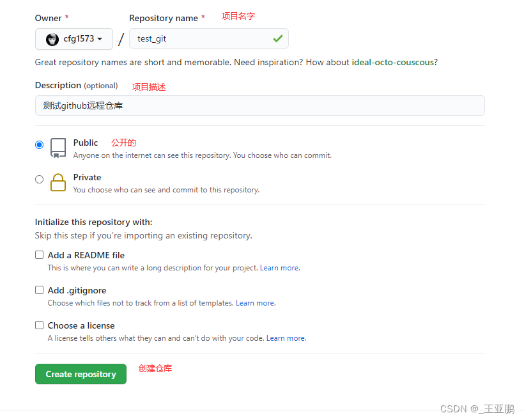Enable Add a README file checkbox
Viewport: 524px width, 420px height.
(40, 255)
